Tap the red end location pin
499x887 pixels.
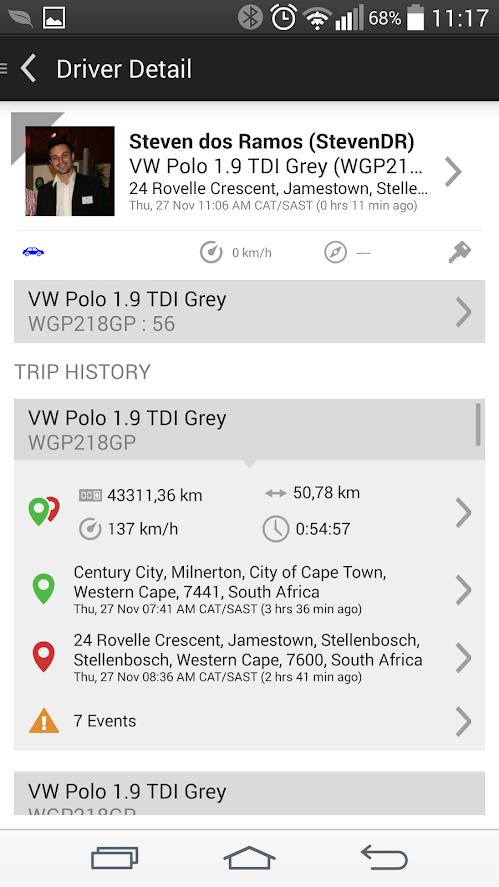coord(44,657)
